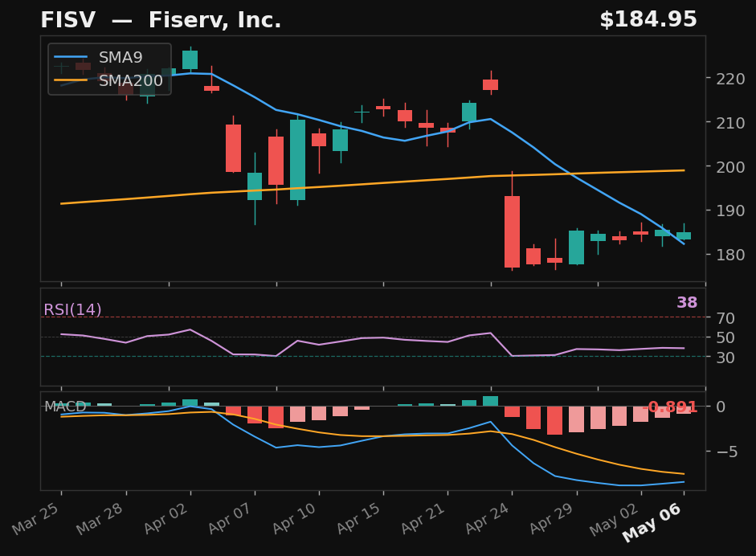This screenshot has height=556, width=756.
Task: Click the orange SMA200 legend line sample
Action: (x=71, y=80)
